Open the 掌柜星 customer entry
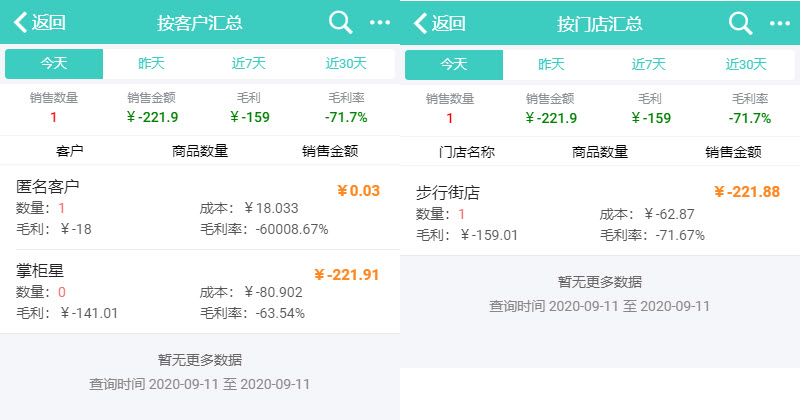This screenshot has height=420, width=800. coord(200,291)
